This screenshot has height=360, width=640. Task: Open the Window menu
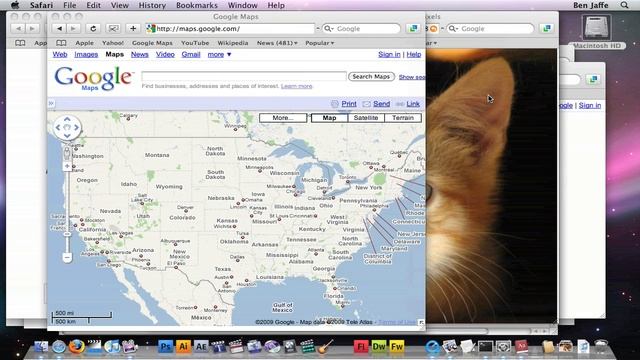pyautogui.click(x=242, y=5)
